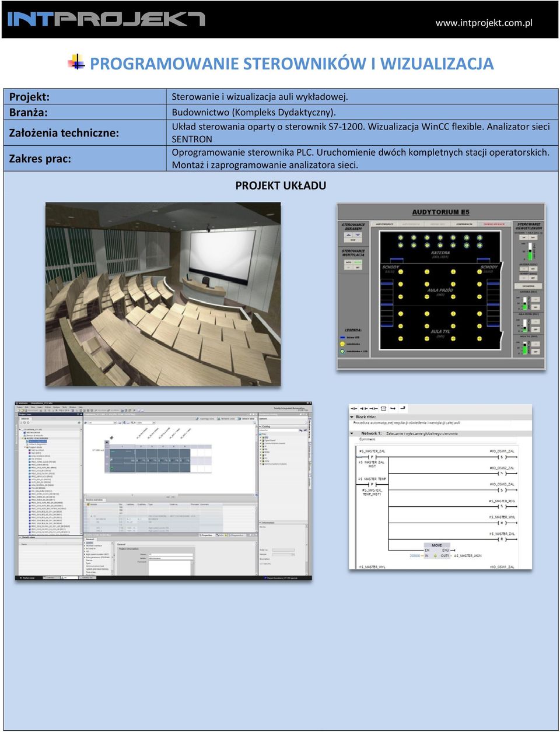Adjust the AULA TYŁ brightness slider
Screen dimensions: 560x732
tap(525, 348)
